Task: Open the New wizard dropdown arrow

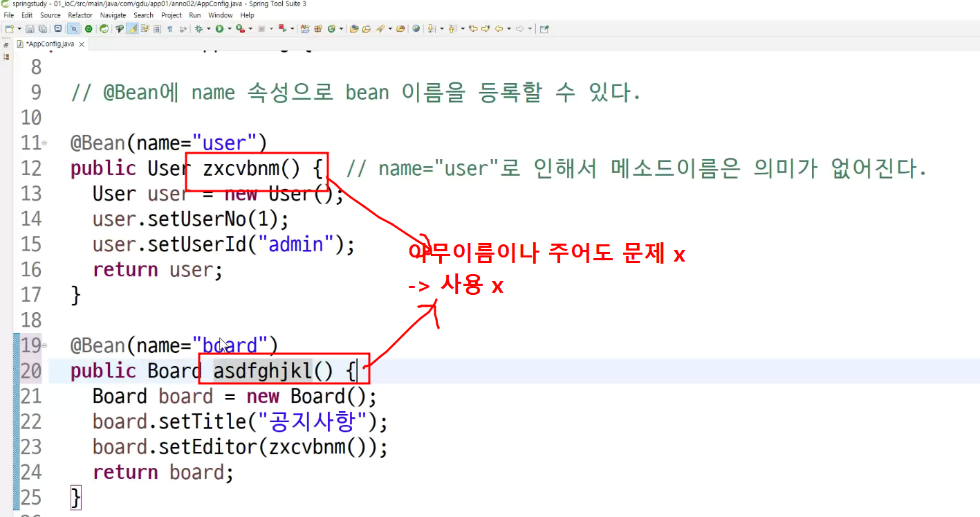Action: point(19,28)
